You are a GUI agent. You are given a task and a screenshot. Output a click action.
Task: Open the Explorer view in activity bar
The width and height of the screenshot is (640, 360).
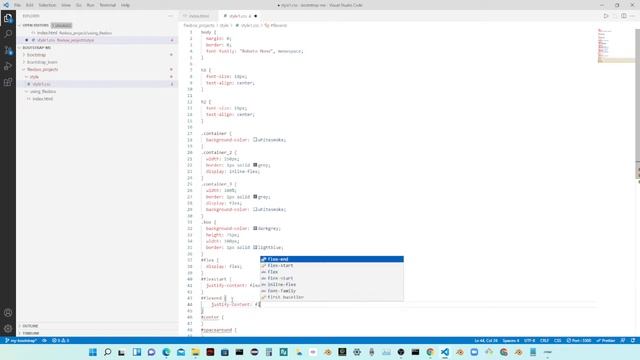tap(8, 18)
